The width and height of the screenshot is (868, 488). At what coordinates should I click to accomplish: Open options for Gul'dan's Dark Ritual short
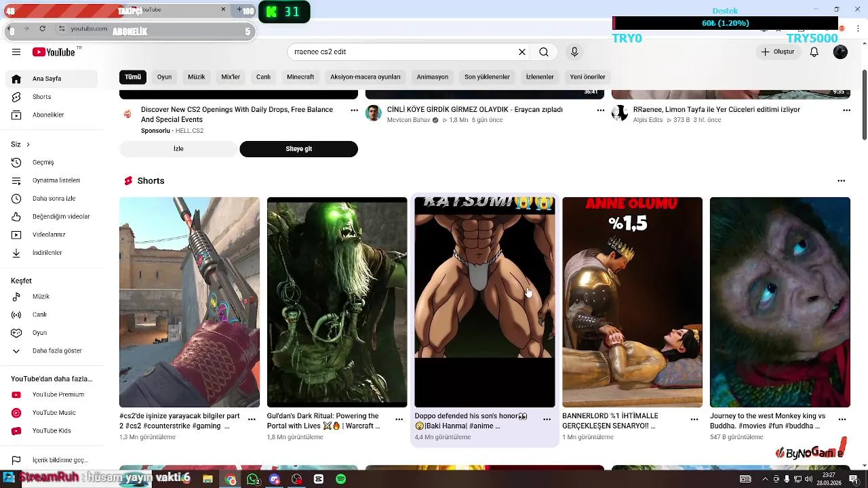pos(399,420)
